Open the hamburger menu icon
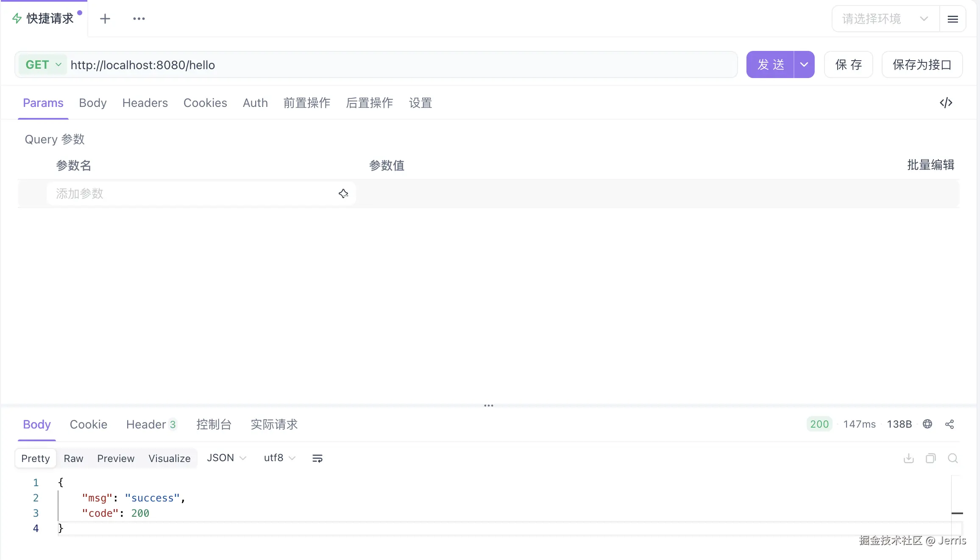Screen dimensions: 980x560 pos(952,19)
